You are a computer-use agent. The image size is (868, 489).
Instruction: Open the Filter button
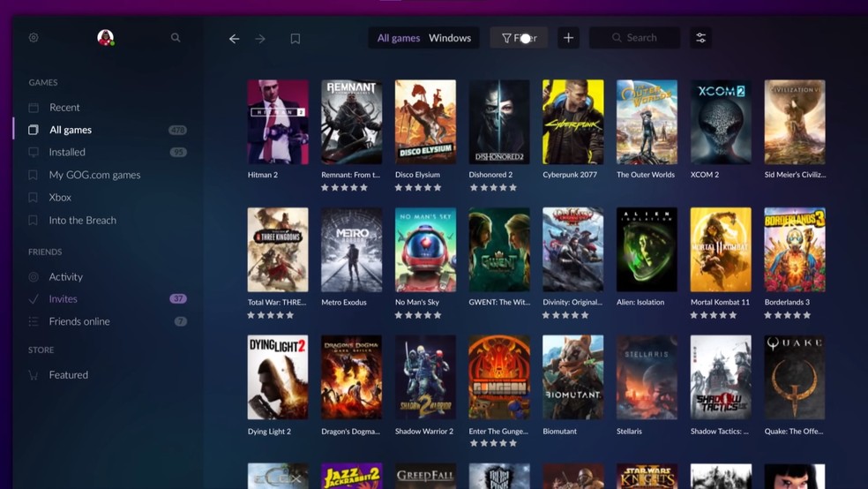(519, 38)
